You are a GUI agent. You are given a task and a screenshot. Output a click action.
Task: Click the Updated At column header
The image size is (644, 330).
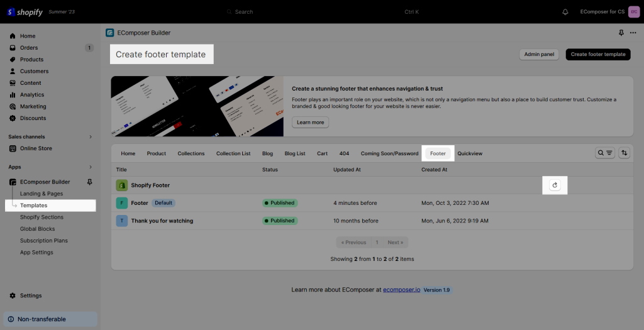coord(347,170)
